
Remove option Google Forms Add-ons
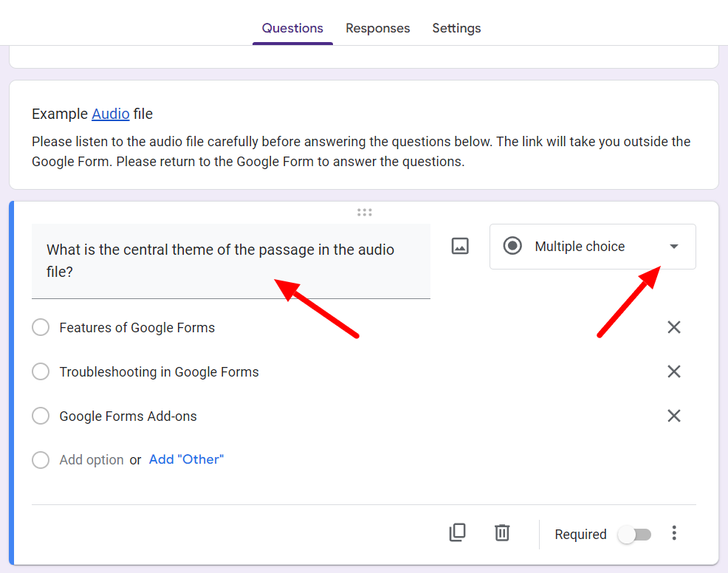(x=673, y=416)
